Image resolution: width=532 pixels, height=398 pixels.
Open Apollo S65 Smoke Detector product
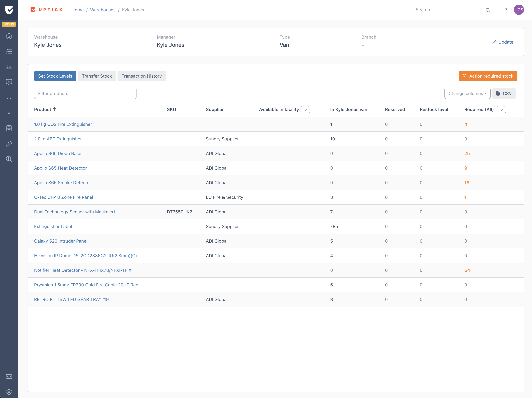[63, 183]
